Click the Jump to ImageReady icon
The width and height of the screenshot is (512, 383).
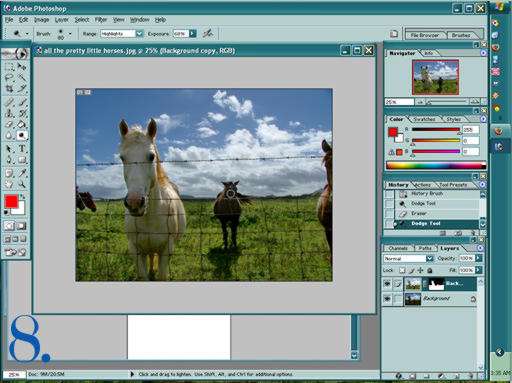pyautogui.click(x=15, y=252)
